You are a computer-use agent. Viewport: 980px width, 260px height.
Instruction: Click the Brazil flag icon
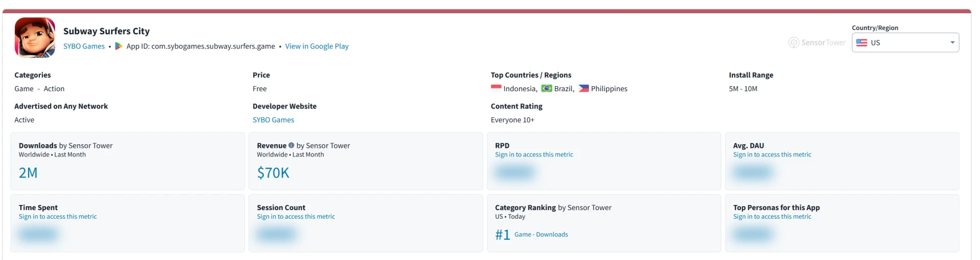547,88
